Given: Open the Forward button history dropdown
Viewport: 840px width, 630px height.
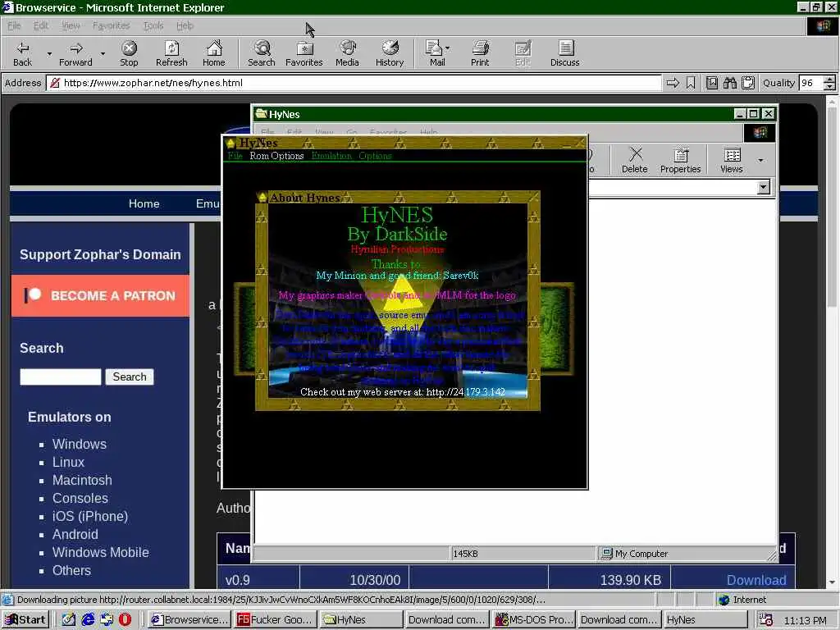Looking at the screenshot, I should point(103,54).
